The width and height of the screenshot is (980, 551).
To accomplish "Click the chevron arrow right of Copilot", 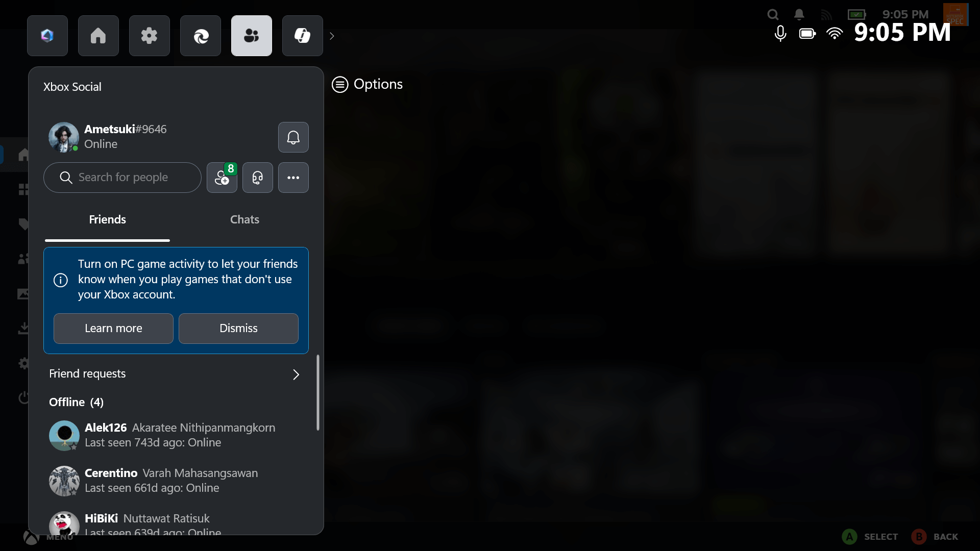I will coord(332,36).
